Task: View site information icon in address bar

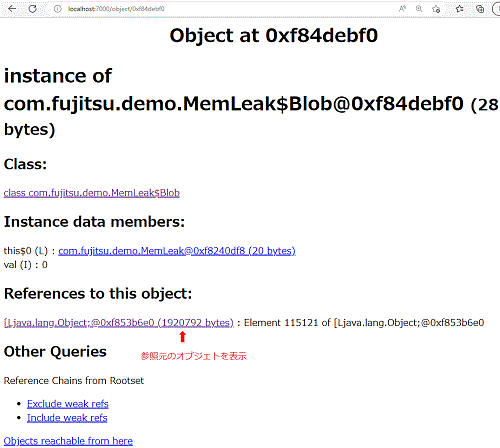Action: tap(58, 9)
